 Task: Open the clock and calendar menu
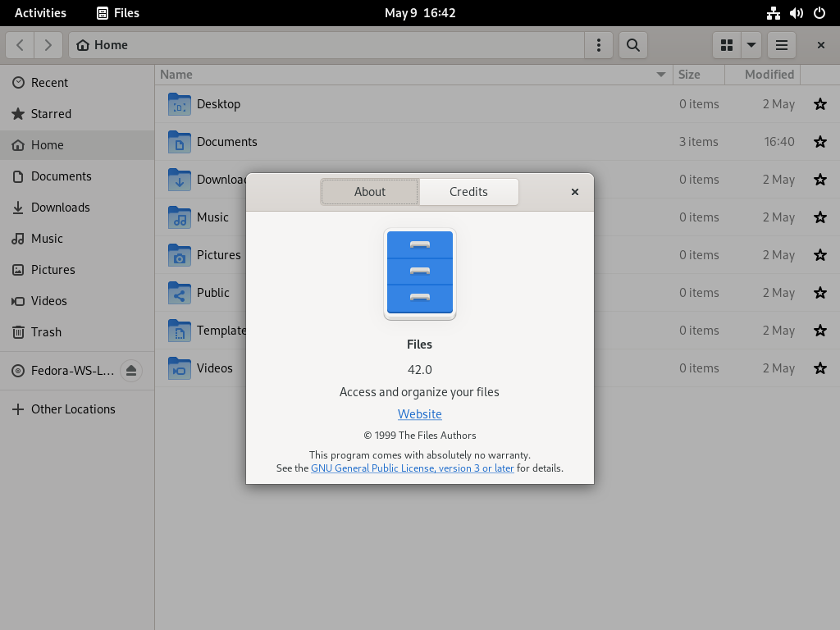420,13
